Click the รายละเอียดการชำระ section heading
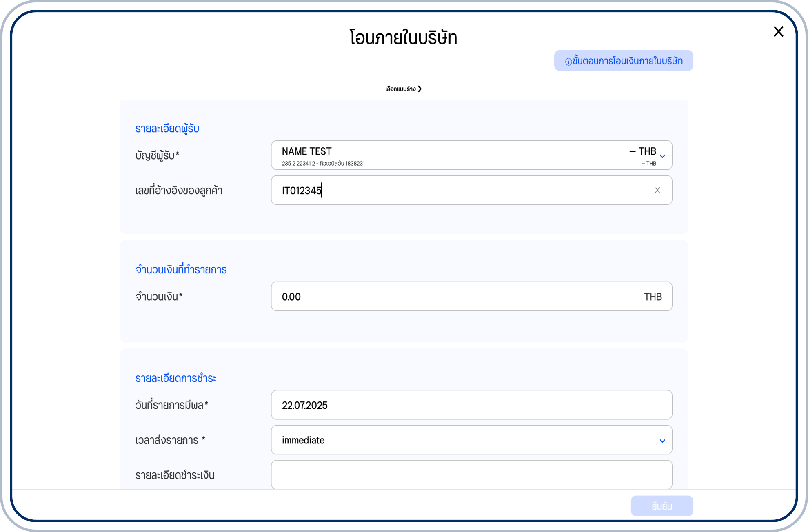808x532 pixels. 176,378
